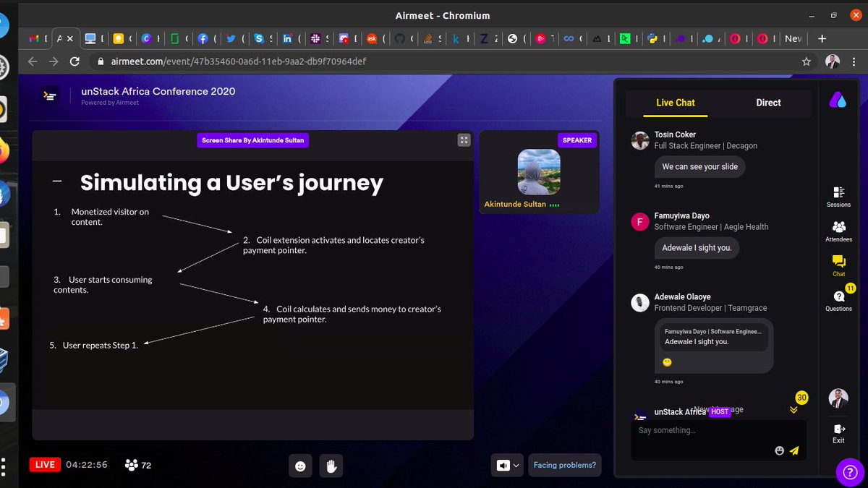Reload the Airmeet page

74,61
